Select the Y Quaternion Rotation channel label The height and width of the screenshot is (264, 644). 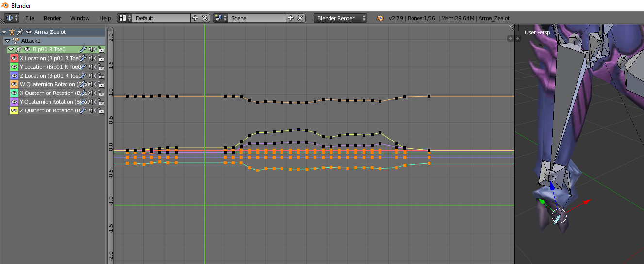click(51, 102)
